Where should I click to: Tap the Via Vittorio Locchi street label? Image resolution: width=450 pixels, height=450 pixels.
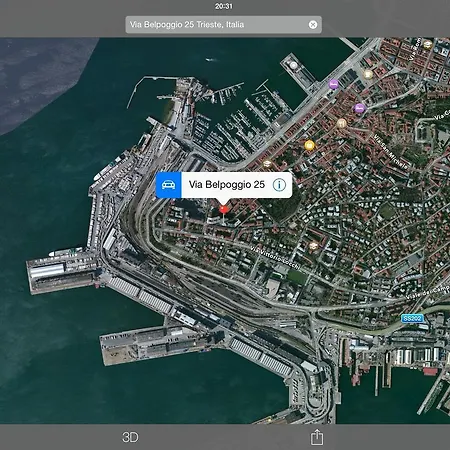tap(276, 258)
